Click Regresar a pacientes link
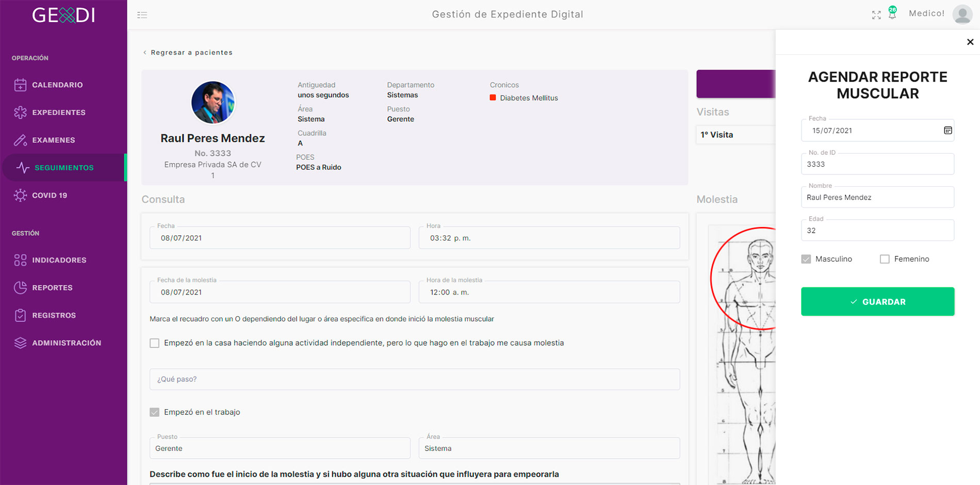 tap(191, 53)
